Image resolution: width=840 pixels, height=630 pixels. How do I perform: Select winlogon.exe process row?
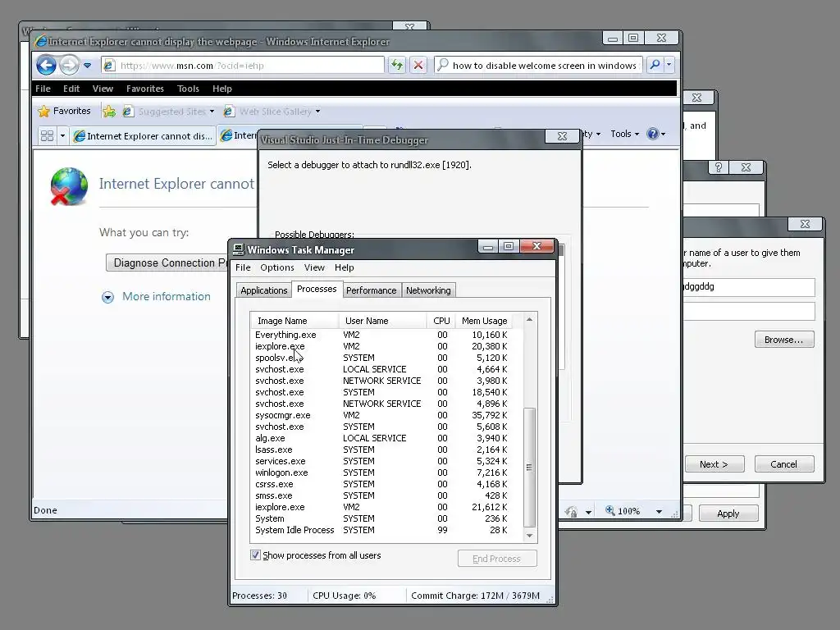click(381, 472)
